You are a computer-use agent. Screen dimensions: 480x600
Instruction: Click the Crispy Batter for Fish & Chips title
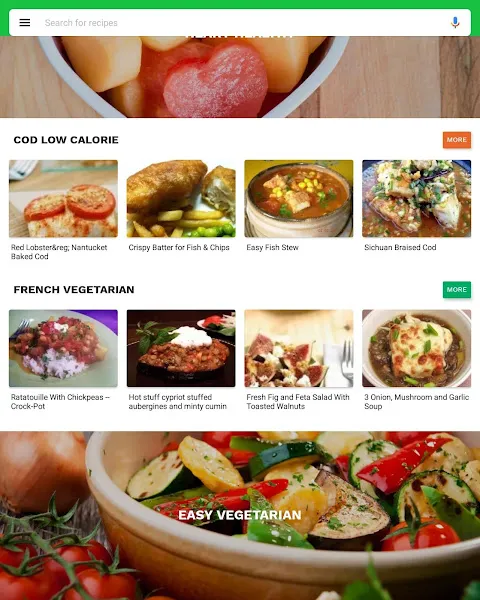(x=179, y=248)
